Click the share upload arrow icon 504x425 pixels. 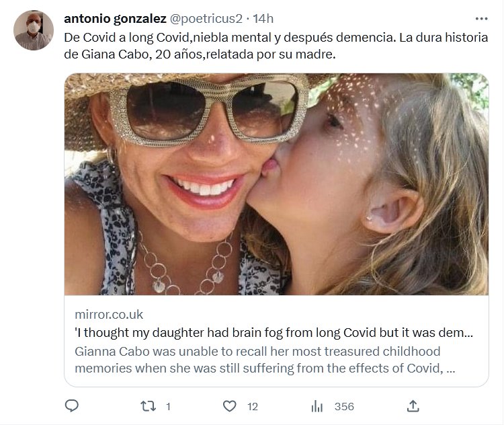point(413,406)
